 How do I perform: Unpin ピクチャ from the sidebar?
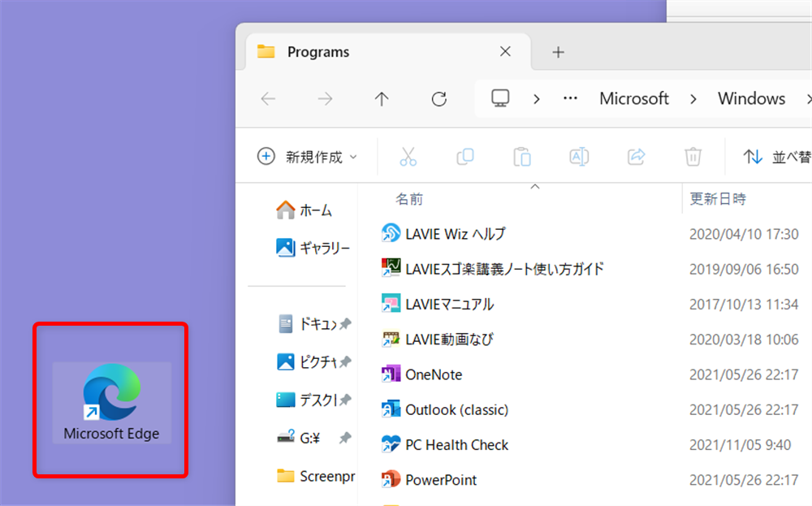(x=344, y=361)
